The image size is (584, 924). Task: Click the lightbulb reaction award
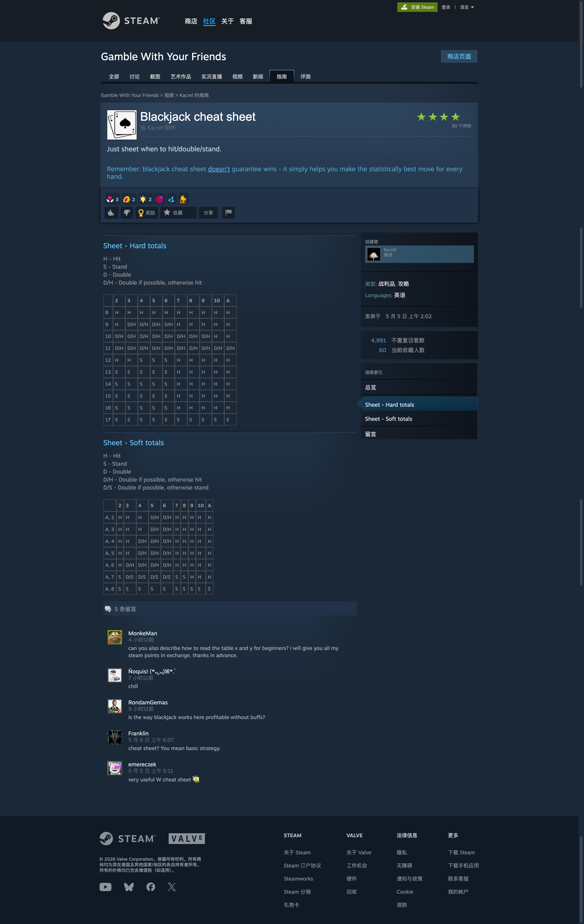pyautogui.click(x=145, y=199)
